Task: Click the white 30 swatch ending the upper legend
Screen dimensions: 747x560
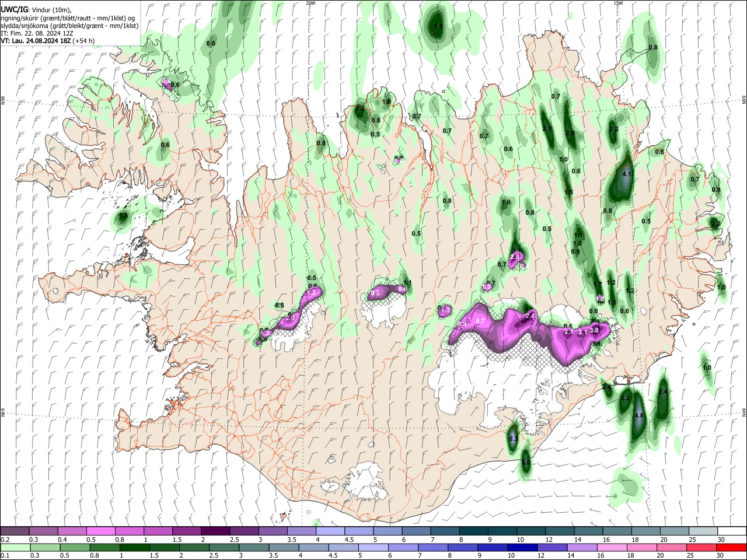Action: [x=732, y=531]
